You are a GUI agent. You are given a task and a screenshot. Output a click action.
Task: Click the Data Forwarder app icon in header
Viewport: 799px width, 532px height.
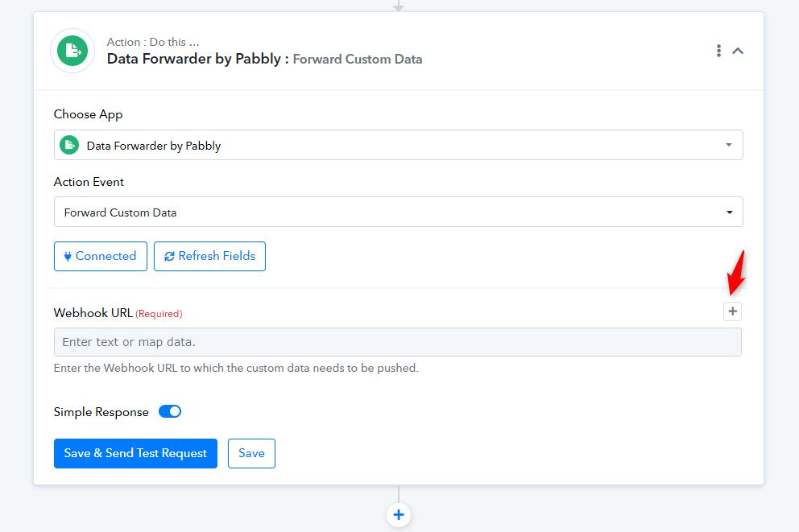point(72,51)
